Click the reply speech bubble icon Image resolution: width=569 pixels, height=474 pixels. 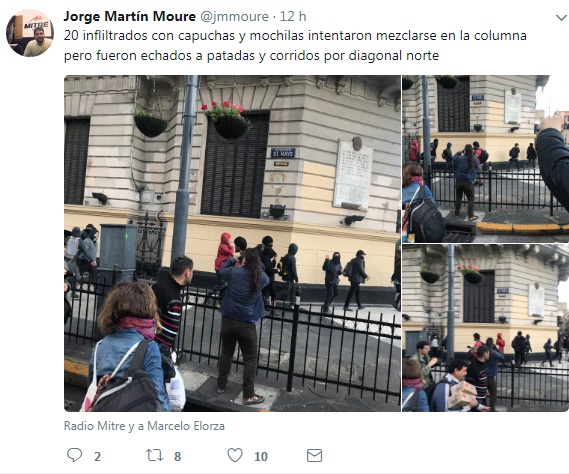coord(74,455)
